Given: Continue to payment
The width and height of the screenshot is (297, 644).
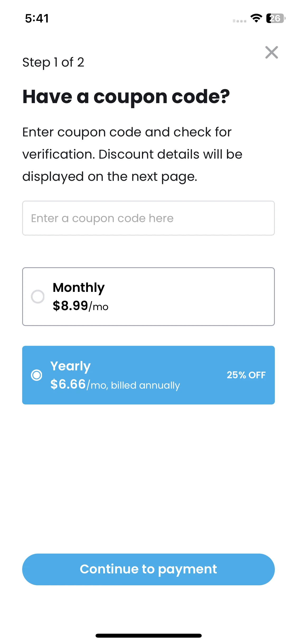Looking at the screenshot, I should [148, 569].
